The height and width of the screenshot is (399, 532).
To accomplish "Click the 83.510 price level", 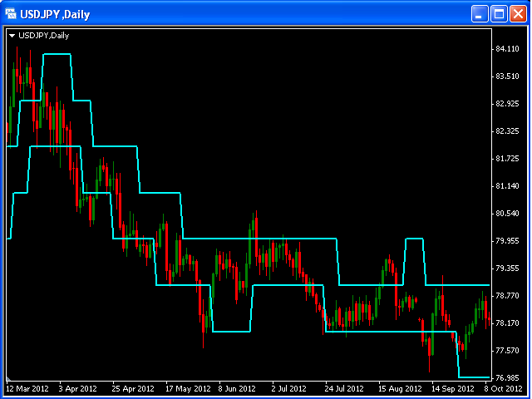I will pyautogui.click(x=507, y=76).
